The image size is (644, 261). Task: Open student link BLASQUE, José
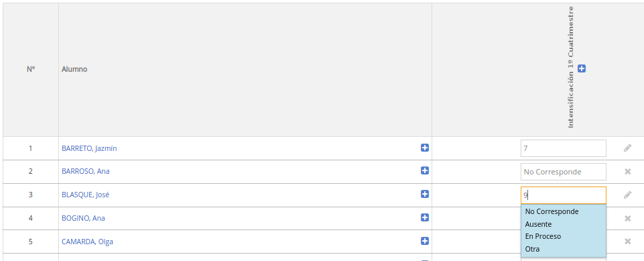coord(85,195)
